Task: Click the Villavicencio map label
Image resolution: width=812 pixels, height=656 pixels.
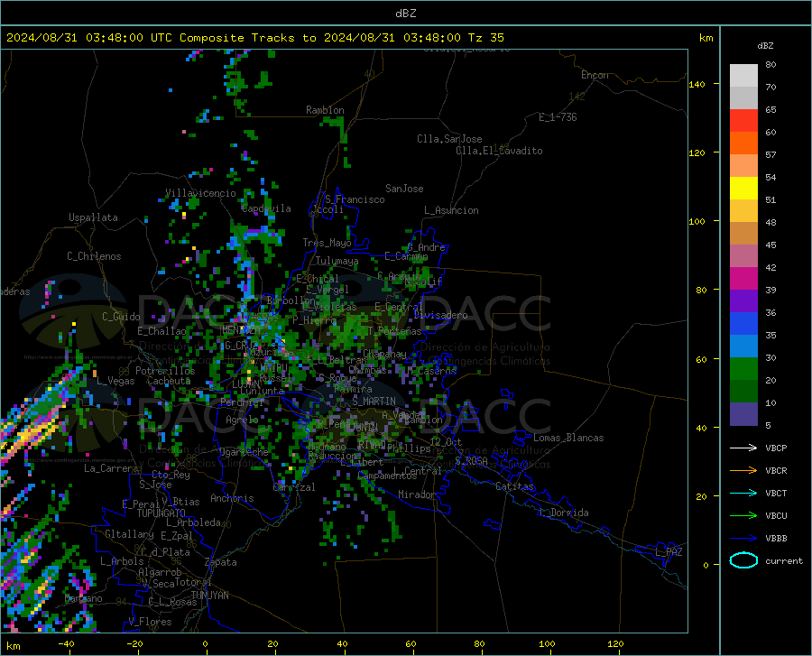Action: click(200, 193)
